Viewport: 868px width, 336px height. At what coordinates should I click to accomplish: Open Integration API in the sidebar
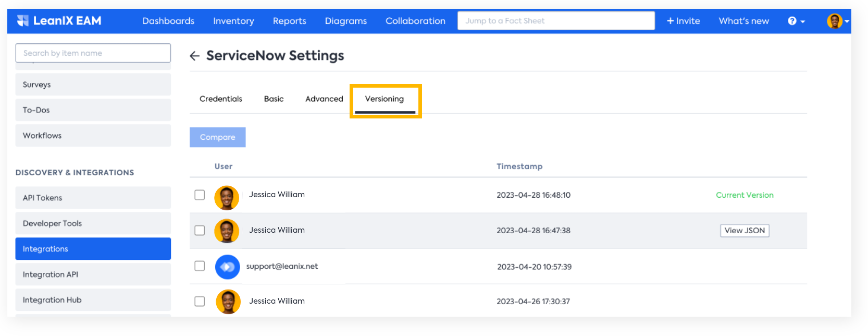[x=93, y=274]
